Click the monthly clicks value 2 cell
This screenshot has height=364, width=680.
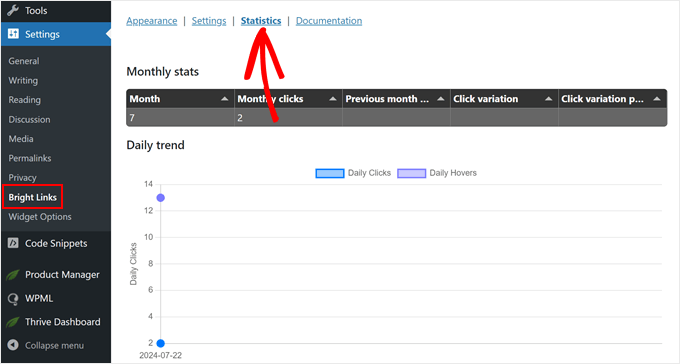pyautogui.click(x=288, y=118)
